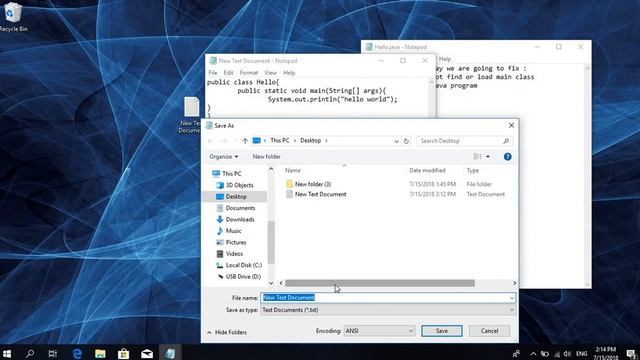Viewport: 640px width, 360px height.
Task: Expand the File name history dropdown
Action: click(511, 298)
